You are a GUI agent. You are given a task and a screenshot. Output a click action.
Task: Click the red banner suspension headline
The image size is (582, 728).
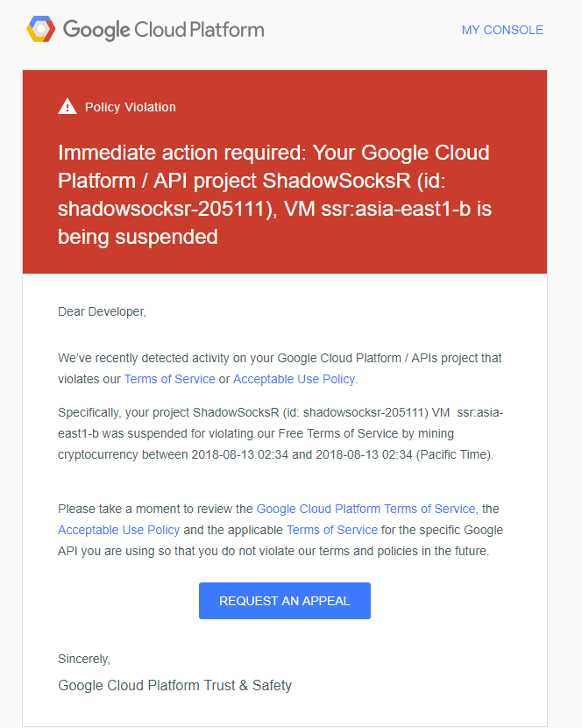point(274,195)
